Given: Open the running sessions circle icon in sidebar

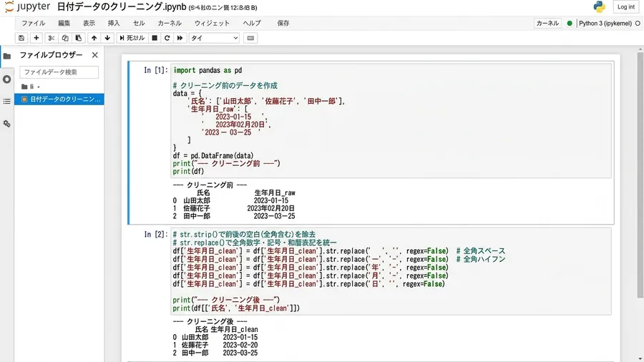Looking at the screenshot, I should point(7,79).
